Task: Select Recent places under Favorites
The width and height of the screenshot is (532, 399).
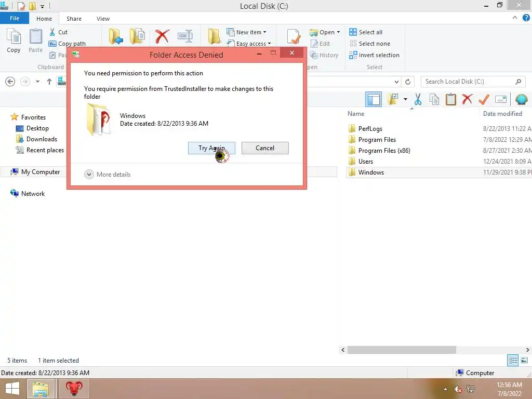Action: coord(39,150)
